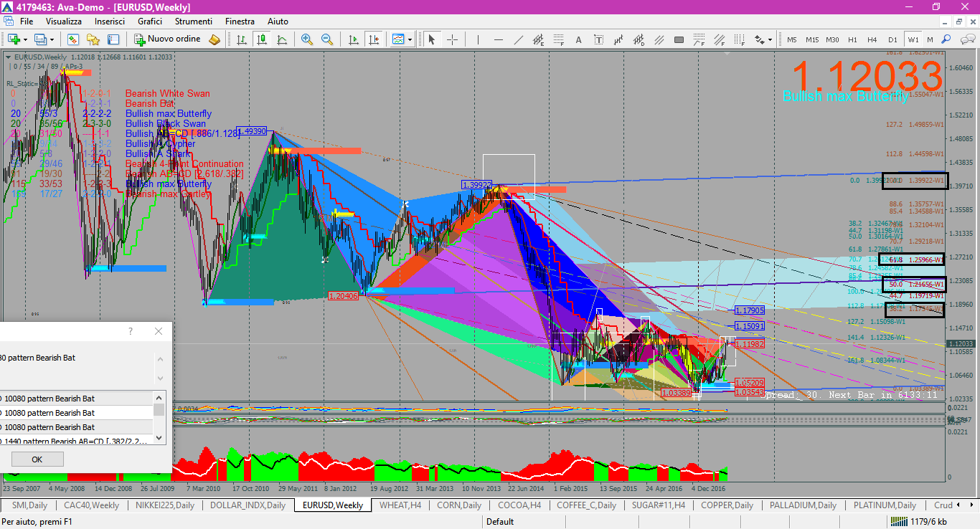Switch to the NIKKEI225,Daily chart tab
980x529 pixels.
pos(164,505)
